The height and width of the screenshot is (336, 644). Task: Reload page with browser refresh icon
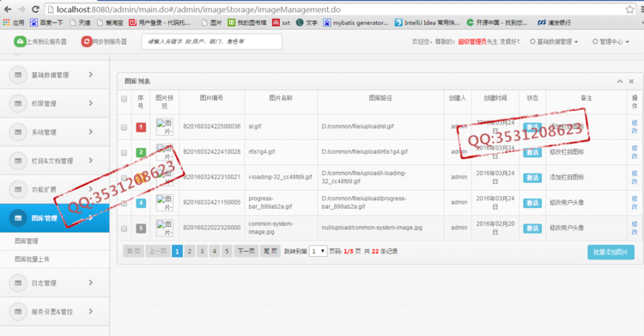(35, 9)
